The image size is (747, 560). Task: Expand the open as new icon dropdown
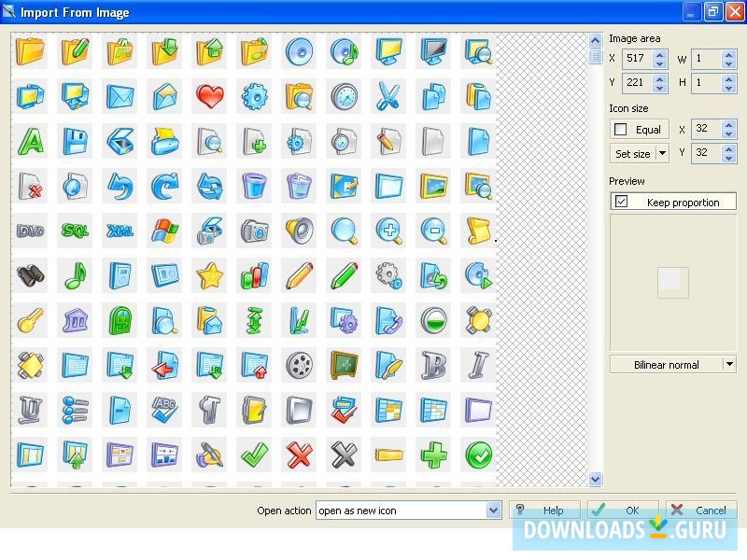coord(495,511)
